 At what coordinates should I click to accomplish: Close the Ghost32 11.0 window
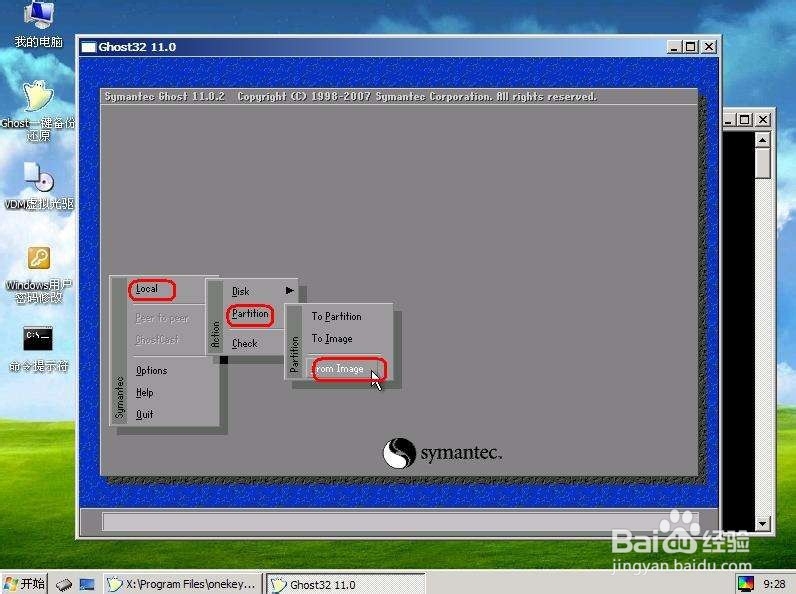709,47
